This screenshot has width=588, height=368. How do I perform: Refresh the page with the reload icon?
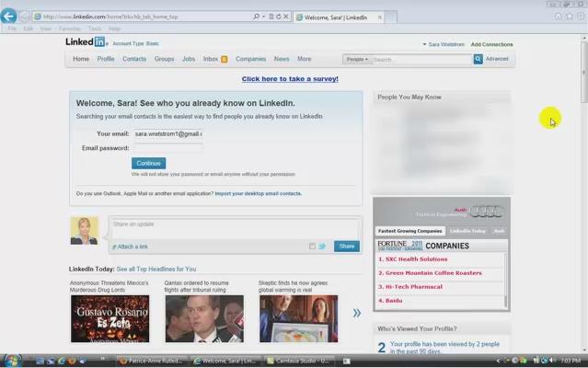(278, 17)
